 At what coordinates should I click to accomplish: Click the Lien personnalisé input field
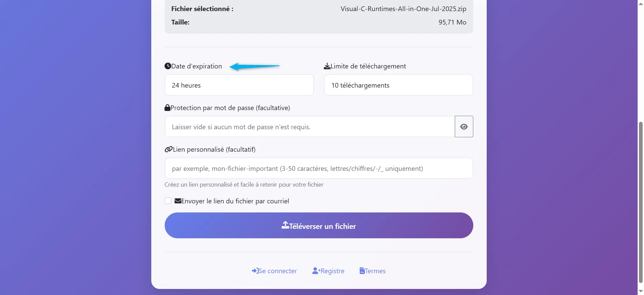coord(319,168)
